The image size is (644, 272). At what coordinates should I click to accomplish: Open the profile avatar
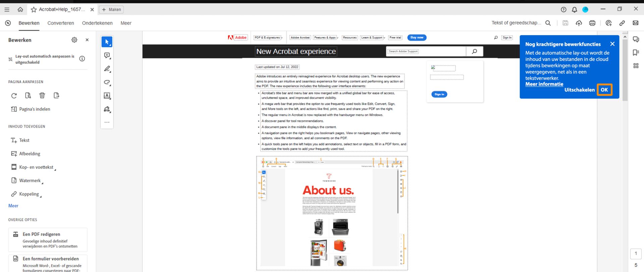click(x=585, y=9)
